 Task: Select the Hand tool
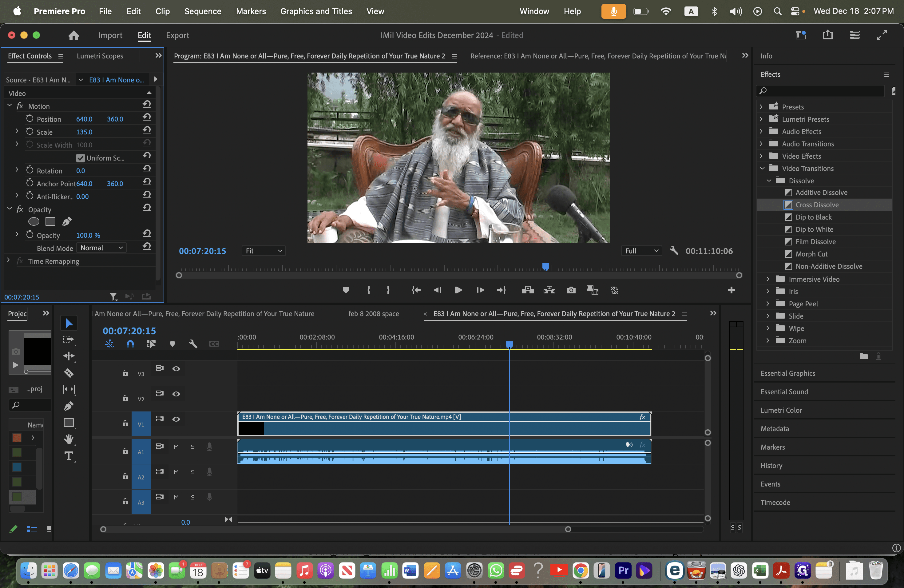click(x=69, y=439)
